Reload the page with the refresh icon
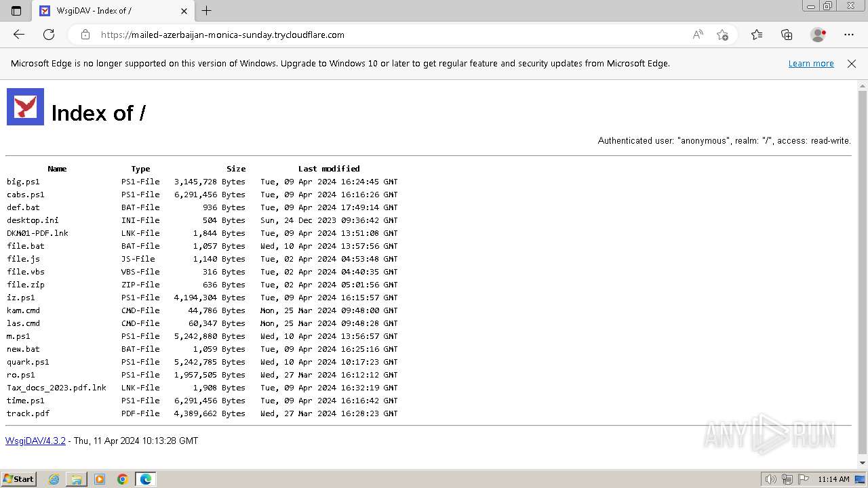Viewport: 868px width, 488px height. point(49,35)
